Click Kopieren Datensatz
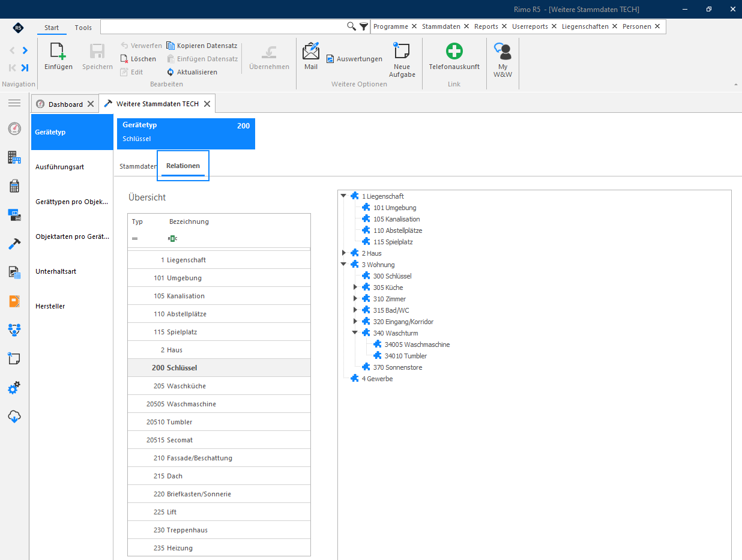This screenshot has width=742, height=560. coord(202,46)
